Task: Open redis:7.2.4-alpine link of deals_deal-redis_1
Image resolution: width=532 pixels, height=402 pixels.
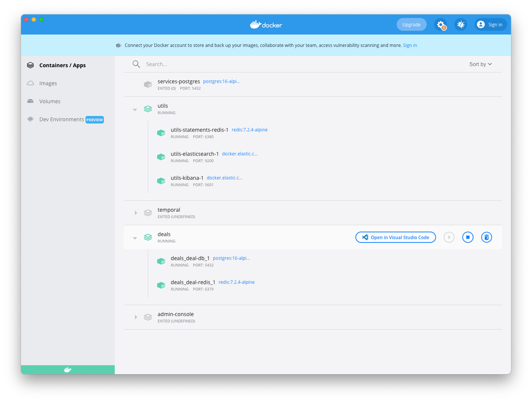Action: [237, 282]
